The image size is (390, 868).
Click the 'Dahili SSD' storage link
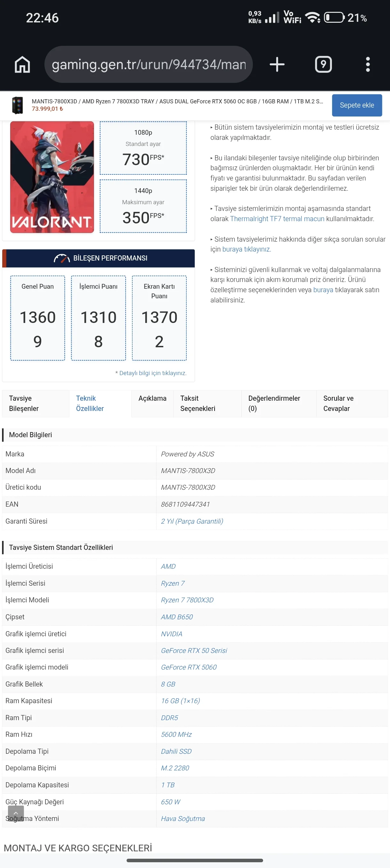coord(176,751)
